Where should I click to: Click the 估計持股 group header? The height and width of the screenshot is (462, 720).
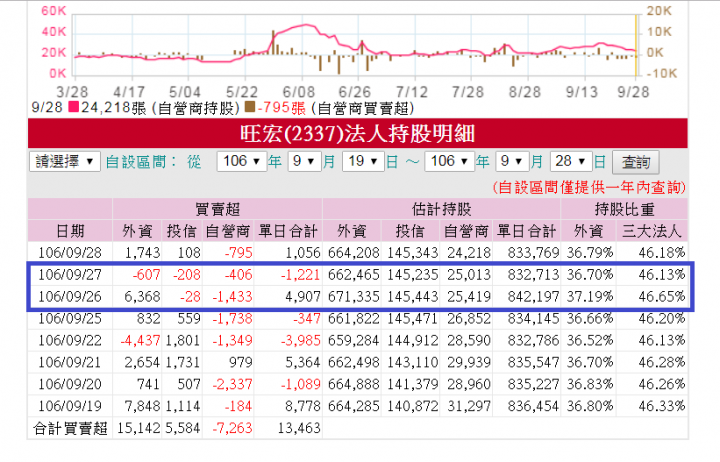click(x=441, y=209)
